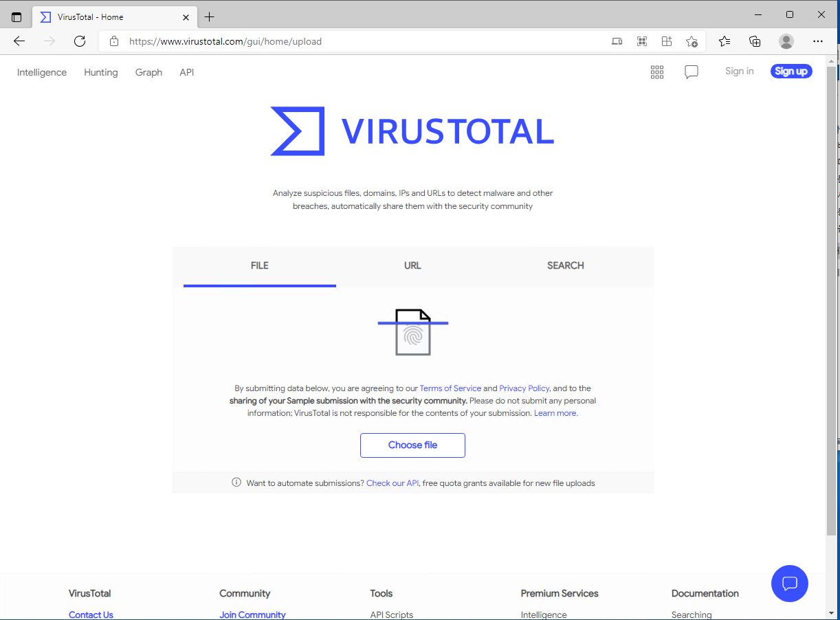
Task: Click the 'Documentation' footer heading
Action: tap(705, 593)
